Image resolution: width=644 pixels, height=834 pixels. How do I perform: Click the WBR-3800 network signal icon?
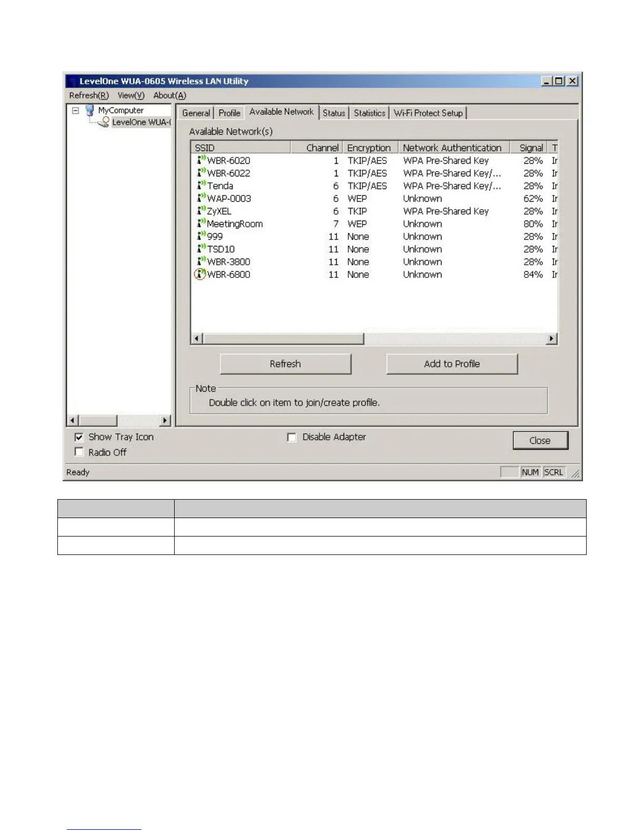[201, 261]
